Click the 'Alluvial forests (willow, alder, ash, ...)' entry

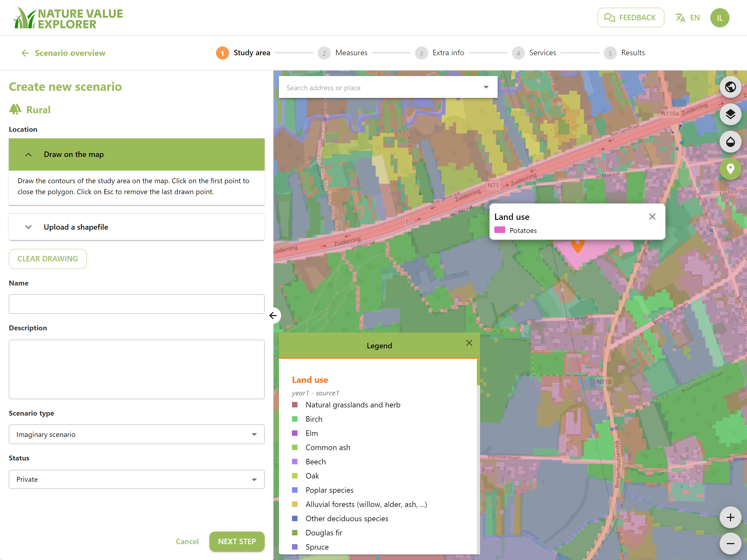366,504
